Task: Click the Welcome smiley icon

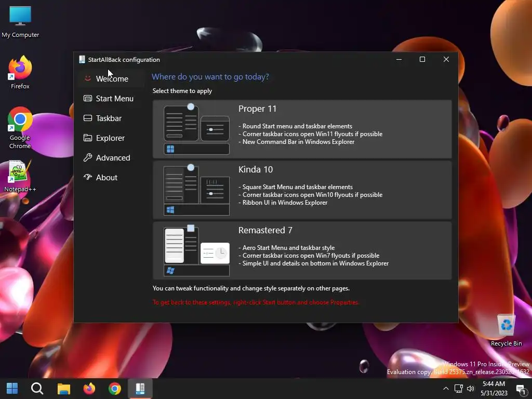Action: click(87, 78)
